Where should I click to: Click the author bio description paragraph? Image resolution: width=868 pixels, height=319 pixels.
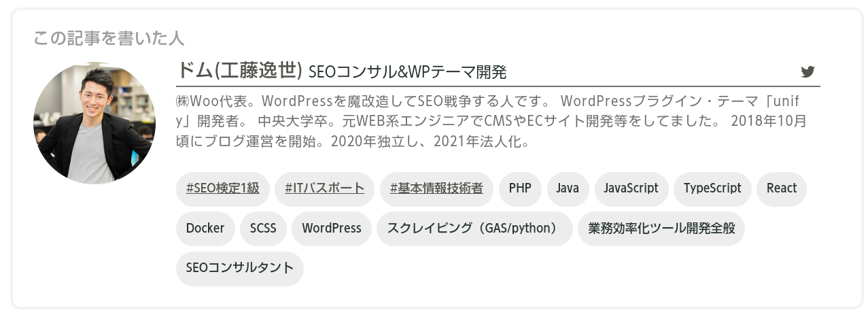pos(491,122)
